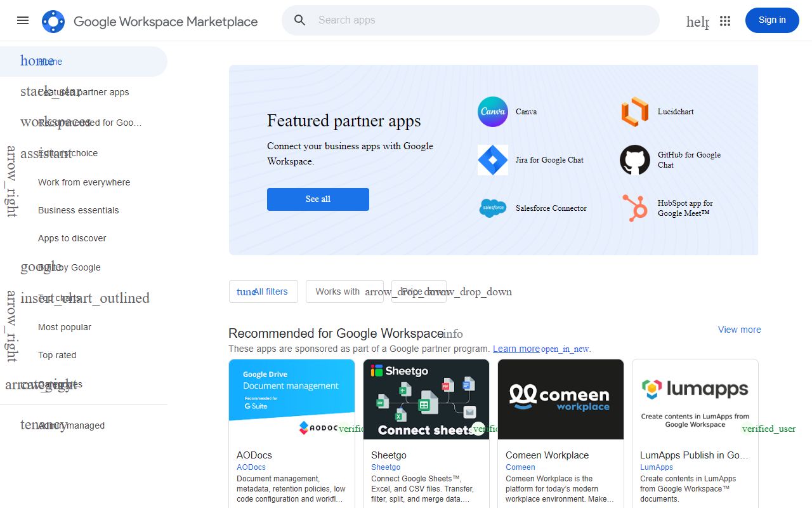Collapse the Editor's choice section arrow
This screenshot has width=812, height=508.
(x=11, y=182)
